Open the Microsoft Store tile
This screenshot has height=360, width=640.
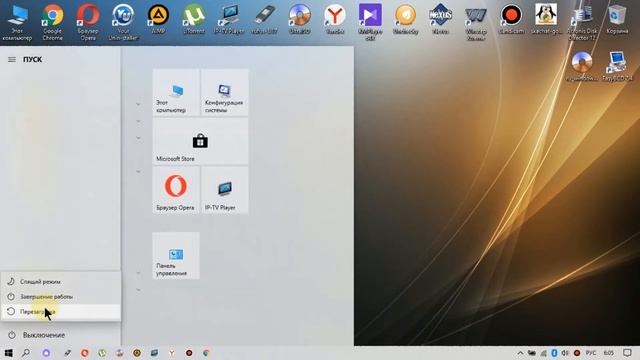[x=200, y=141]
